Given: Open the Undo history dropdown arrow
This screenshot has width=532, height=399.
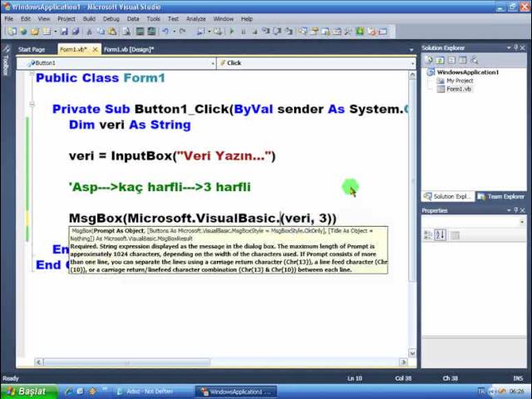Looking at the screenshot, I should [174, 32].
